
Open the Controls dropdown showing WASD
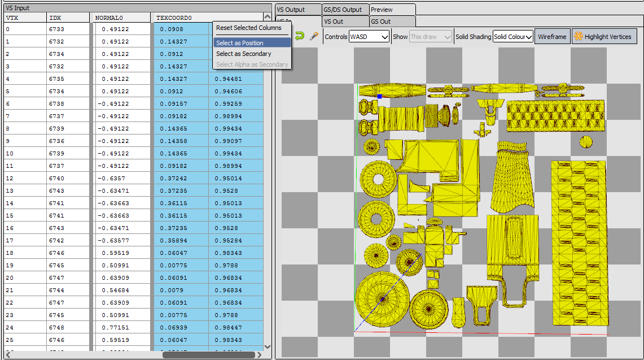(369, 36)
